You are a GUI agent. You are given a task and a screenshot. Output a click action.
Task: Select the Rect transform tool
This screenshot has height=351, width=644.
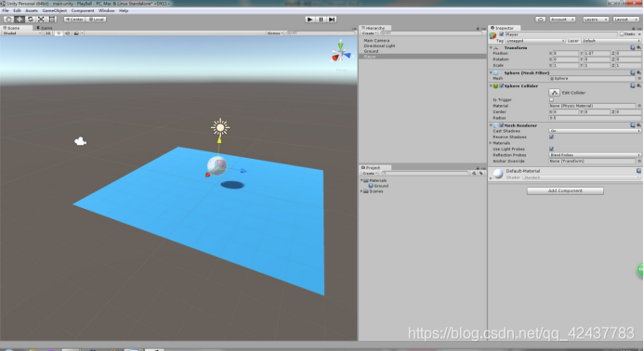[x=52, y=19]
